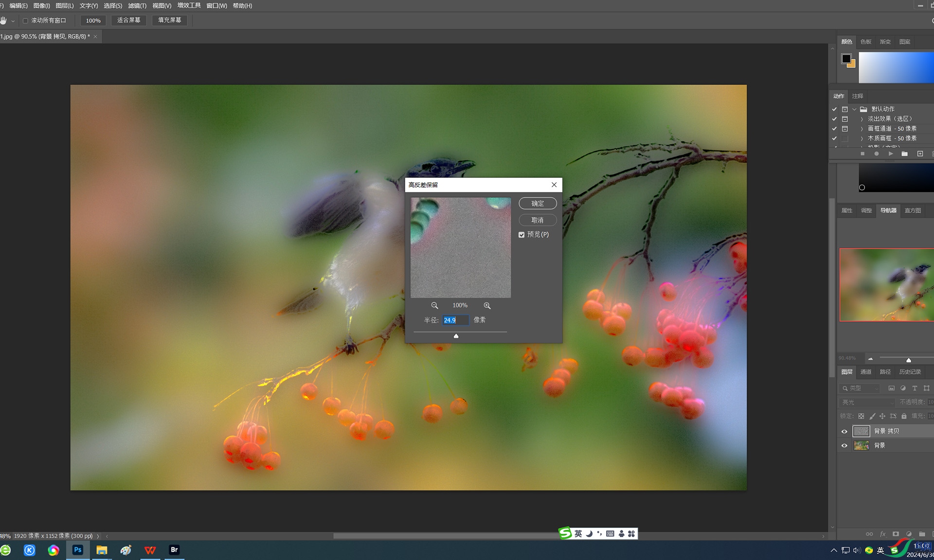Click lock transparent pixels icon

(x=861, y=416)
